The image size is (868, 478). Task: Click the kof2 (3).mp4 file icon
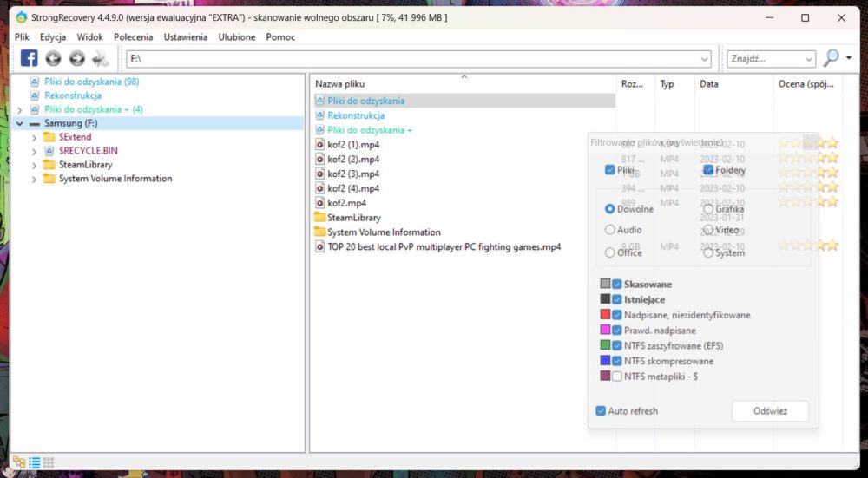320,174
